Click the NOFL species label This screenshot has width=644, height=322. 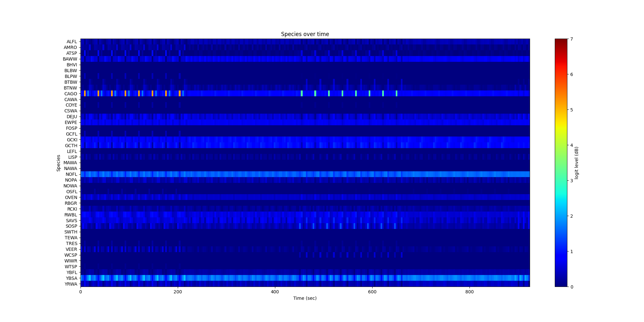coord(71,174)
